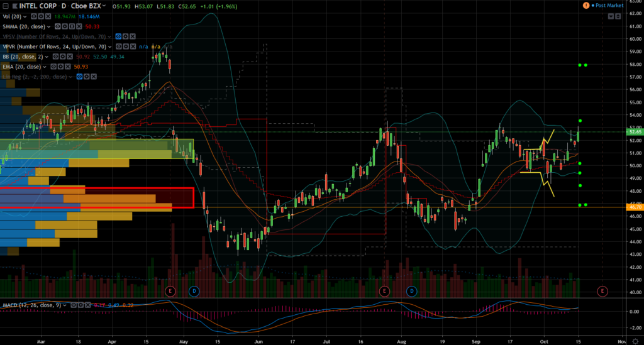Open chart settings gear at bottom right
This screenshot has width=644, height=345.
pyautogui.click(x=635, y=341)
